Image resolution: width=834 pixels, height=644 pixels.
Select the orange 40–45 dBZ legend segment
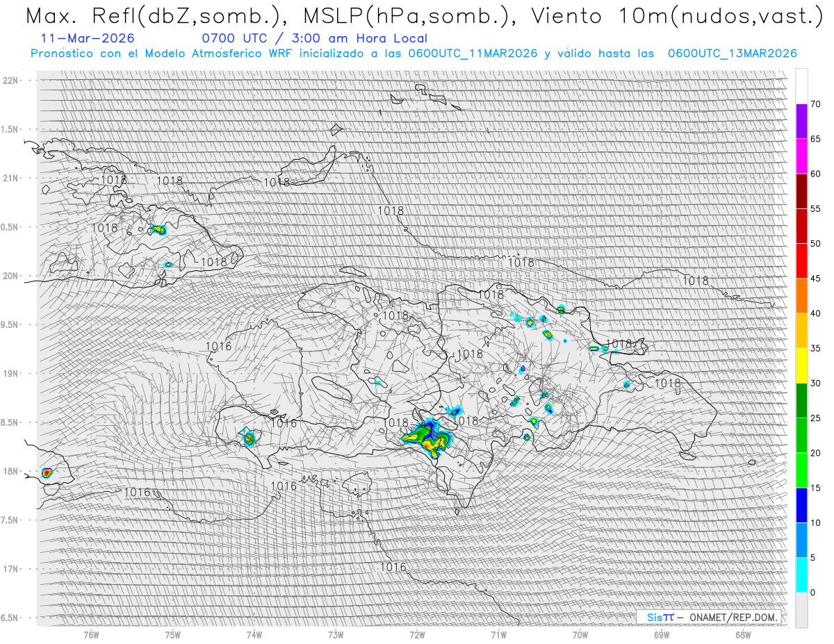point(801,296)
